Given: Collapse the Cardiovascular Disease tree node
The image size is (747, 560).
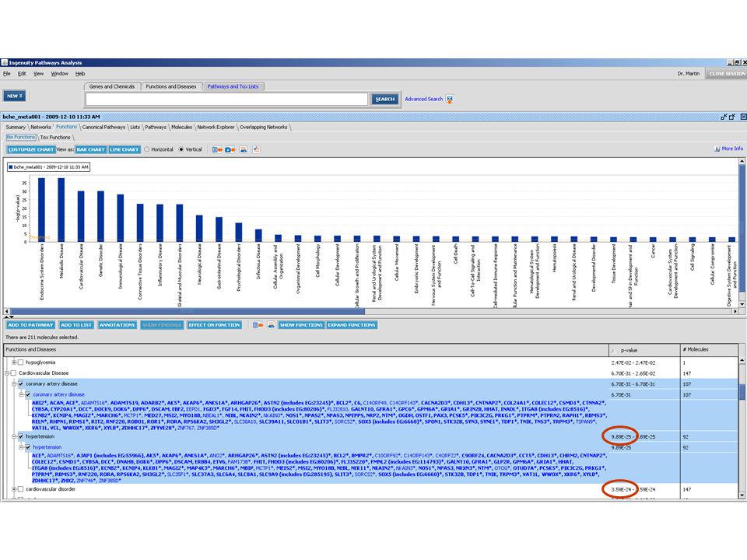Looking at the screenshot, I should pos(7,373).
